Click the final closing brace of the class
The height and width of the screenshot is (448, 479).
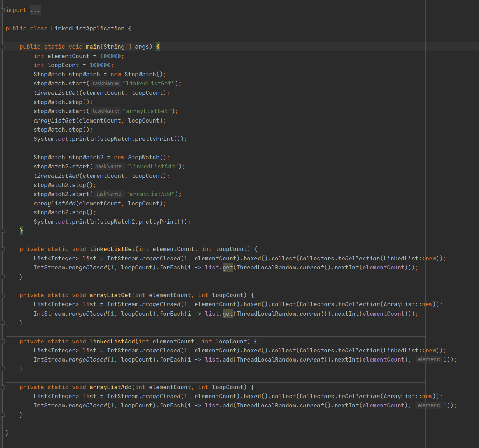tap(7, 433)
